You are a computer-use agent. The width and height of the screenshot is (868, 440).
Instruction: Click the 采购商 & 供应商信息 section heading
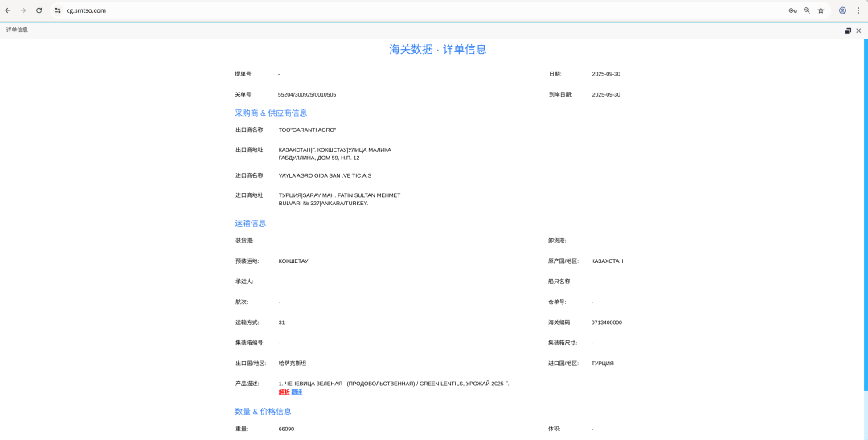(271, 113)
